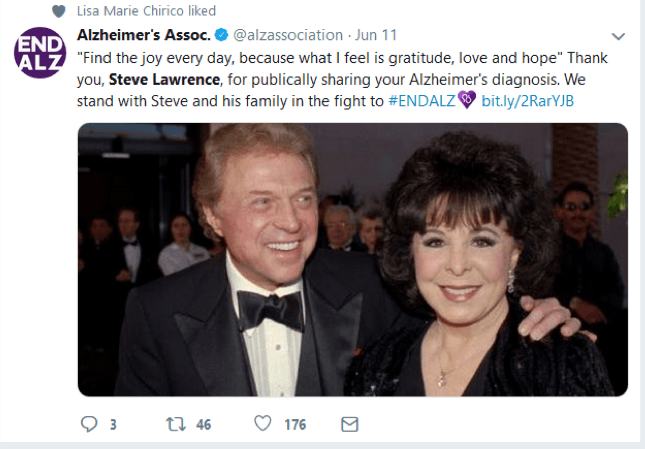Click the purple heart emoji after #ENDALZ

click(467, 100)
